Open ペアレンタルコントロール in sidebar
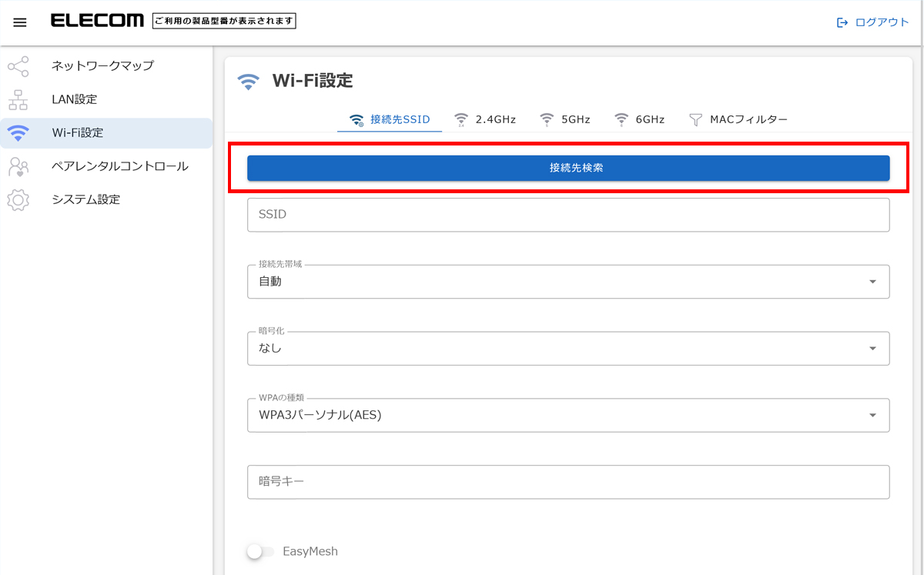This screenshot has width=924, height=575. pos(119,166)
